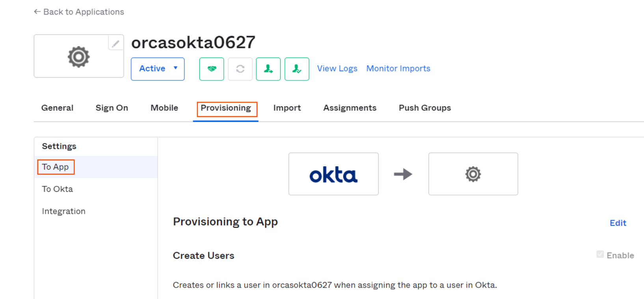This screenshot has width=644, height=299.
Task: Toggle the Create Users Enable checkbox
Action: click(x=600, y=254)
